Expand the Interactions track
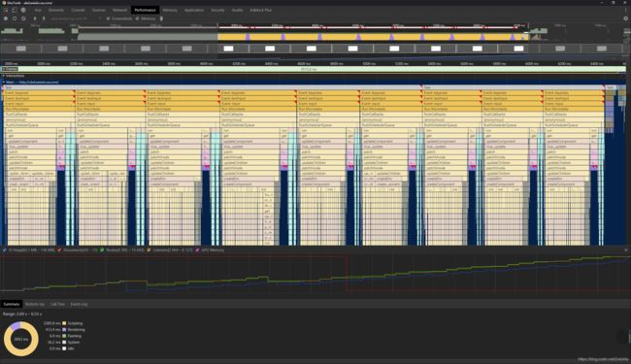 click(x=4, y=76)
